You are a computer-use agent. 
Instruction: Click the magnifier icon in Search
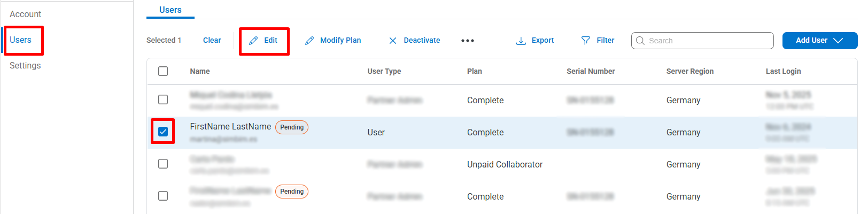[x=640, y=41]
